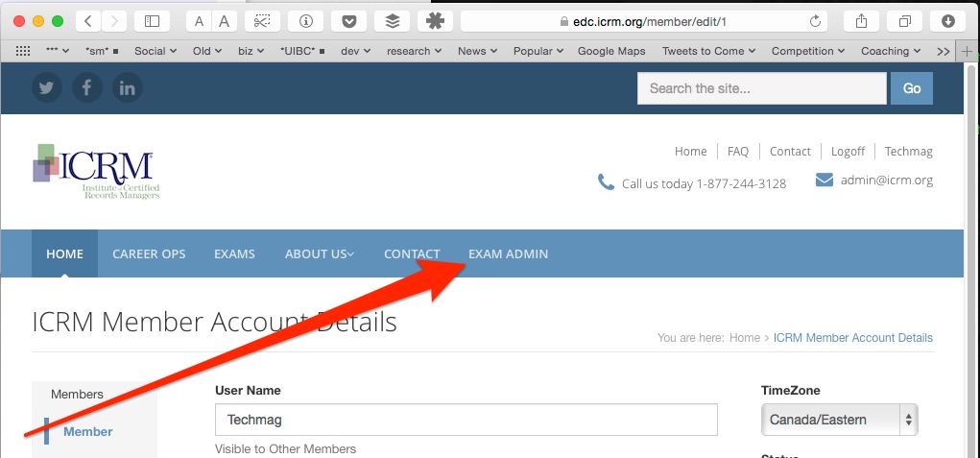Expand the Old bookmarks folder
Screen dimensions: 980x458
(x=207, y=51)
